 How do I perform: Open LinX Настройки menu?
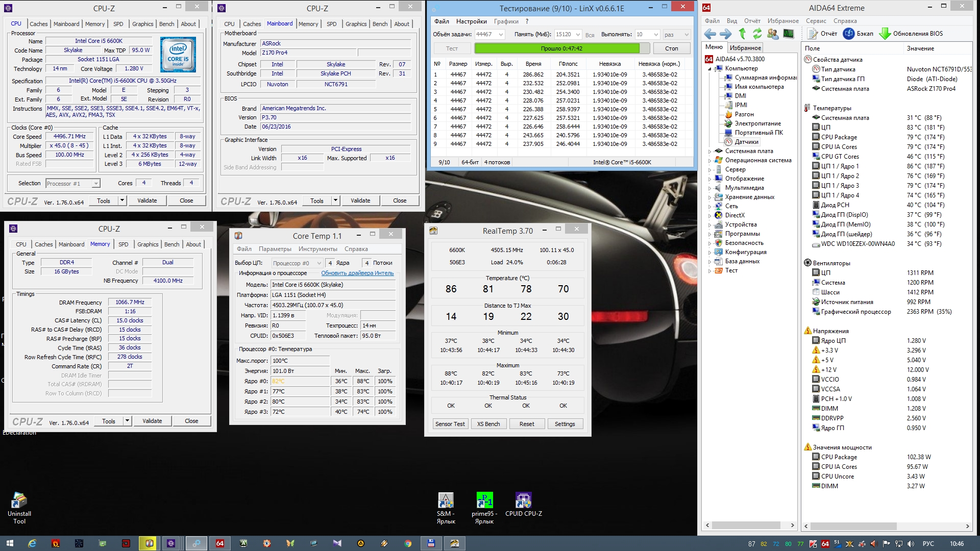coord(471,21)
